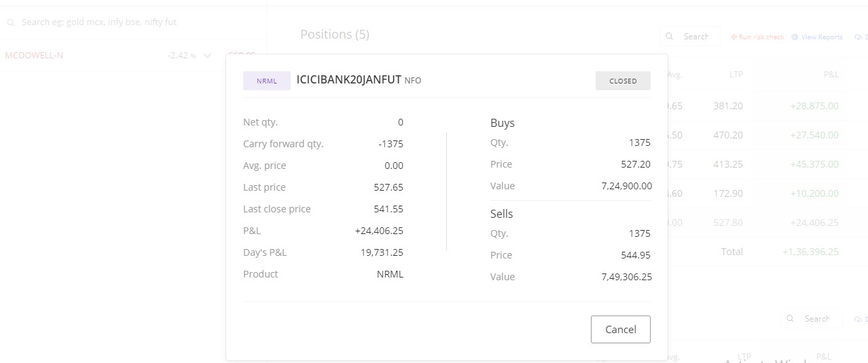Click the Cancel button in the dialog

click(x=620, y=329)
